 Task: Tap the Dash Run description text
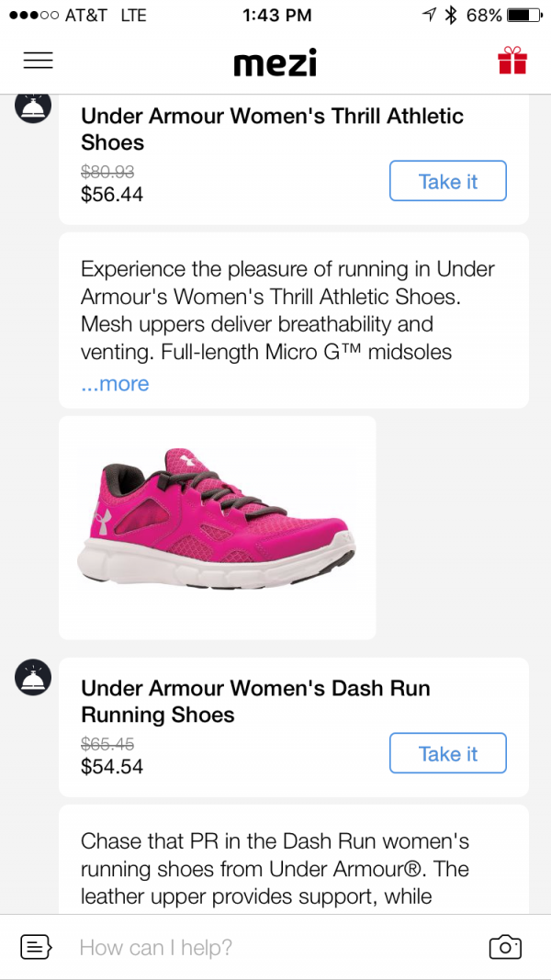coord(275,868)
